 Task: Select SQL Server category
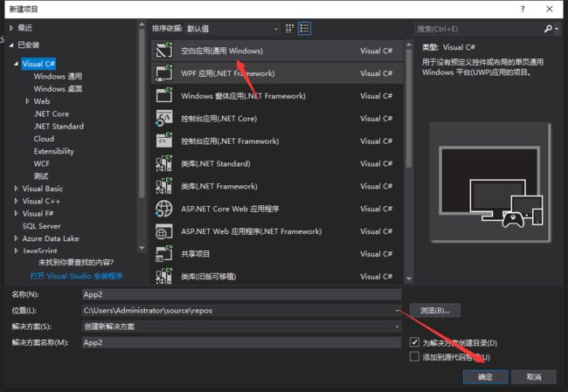point(41,226)
